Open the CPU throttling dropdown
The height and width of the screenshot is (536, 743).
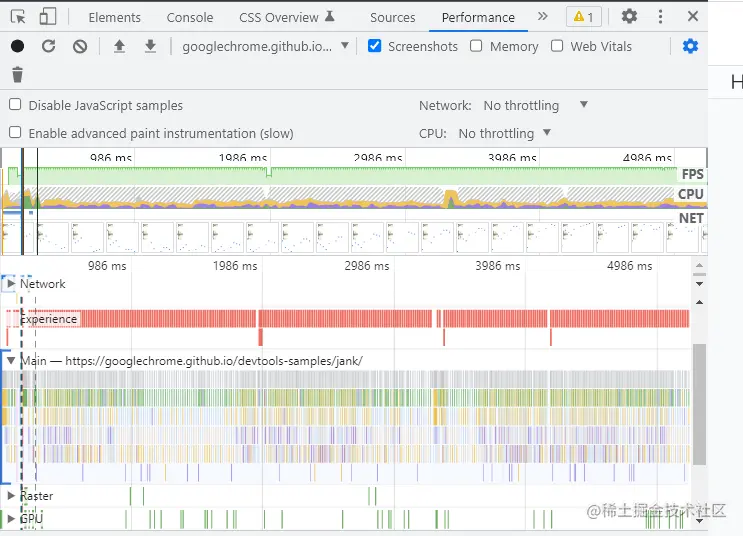(505, 133)
